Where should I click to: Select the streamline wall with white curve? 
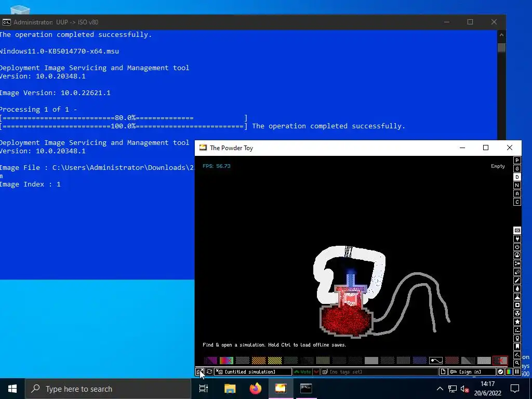436,361
